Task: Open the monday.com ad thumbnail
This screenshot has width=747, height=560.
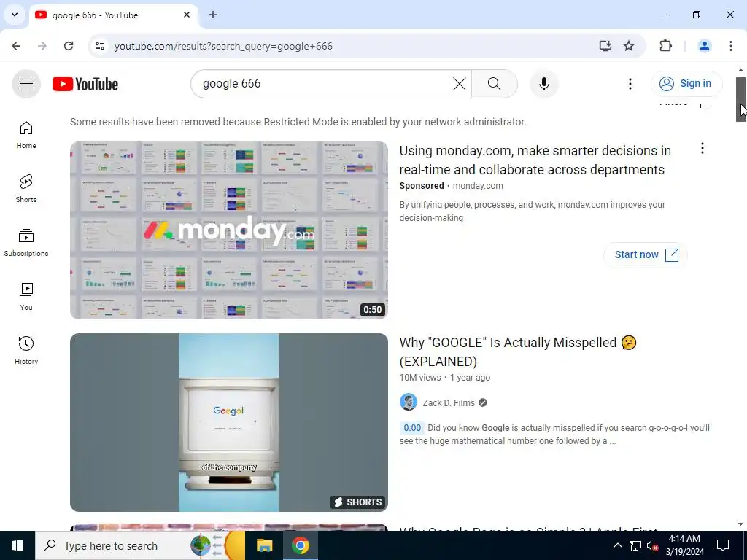Action: click(229, 230)
